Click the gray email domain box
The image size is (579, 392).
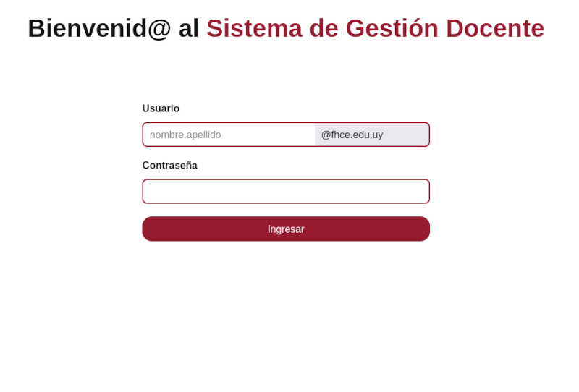371,135
